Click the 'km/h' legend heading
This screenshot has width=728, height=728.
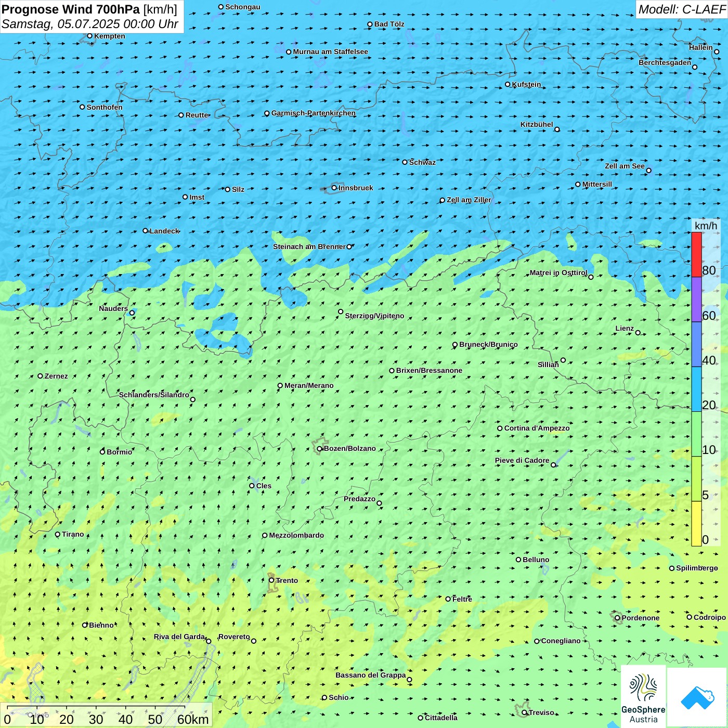[706, 226]
